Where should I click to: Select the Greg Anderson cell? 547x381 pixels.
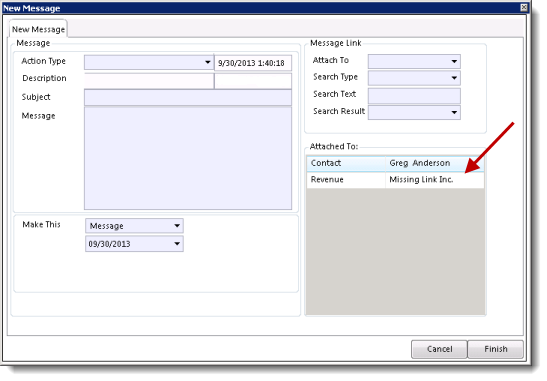point(435,163)
